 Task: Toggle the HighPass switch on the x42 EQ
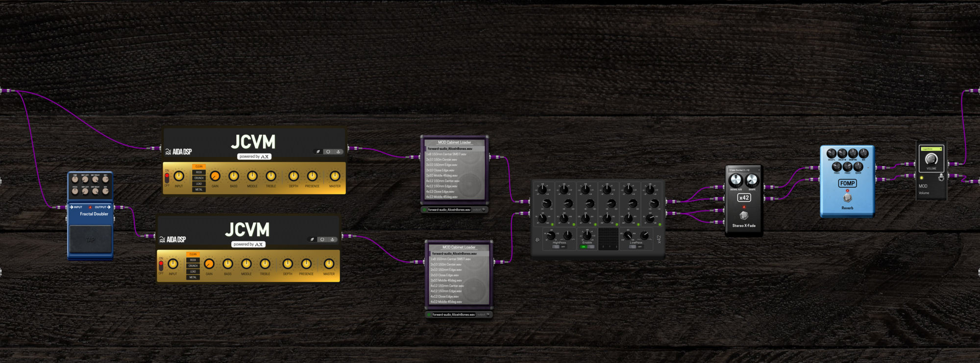tap(559, 247)
